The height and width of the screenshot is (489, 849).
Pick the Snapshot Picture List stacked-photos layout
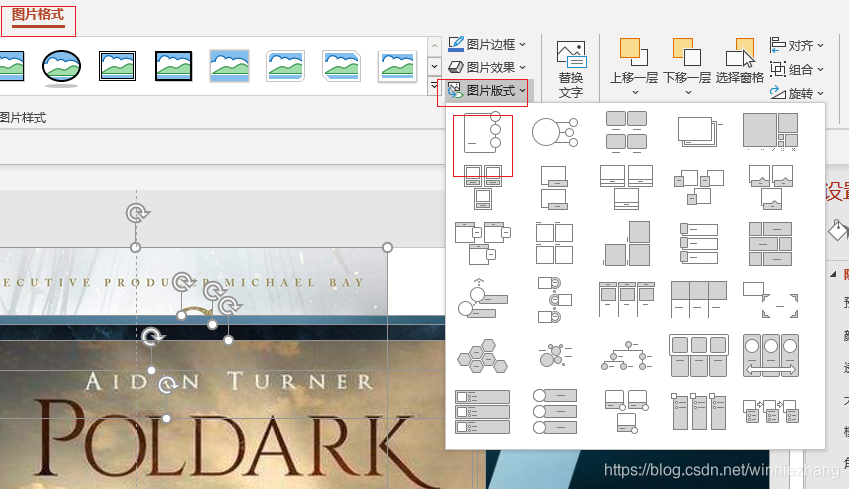(x=699, y=132)
